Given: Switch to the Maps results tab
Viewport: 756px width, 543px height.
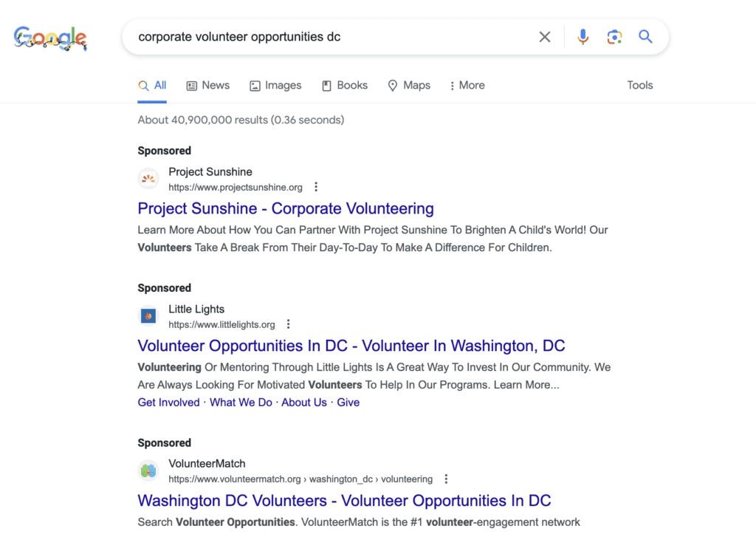Looking at the screenshot, I should 409,86.
